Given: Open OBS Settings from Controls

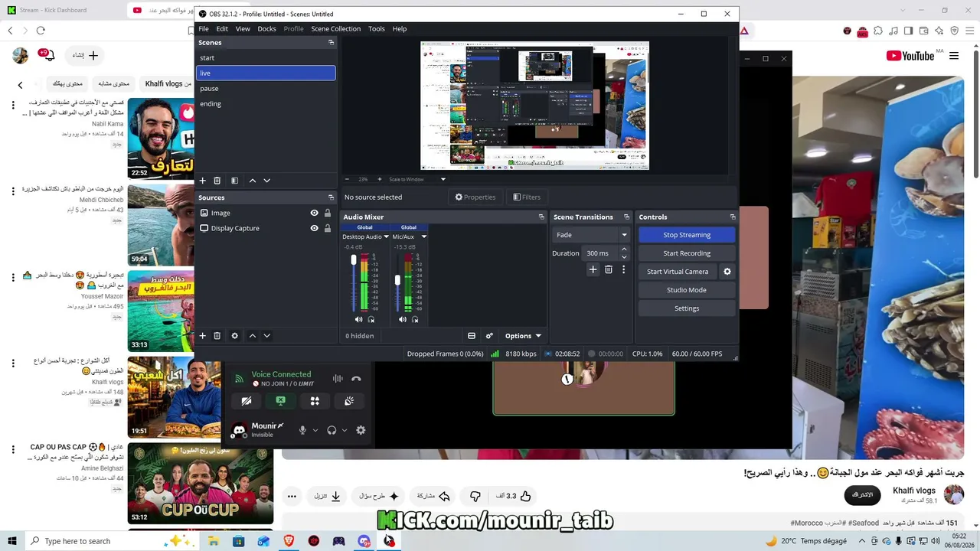Looking at the screenshot, I should click(687, 308).
